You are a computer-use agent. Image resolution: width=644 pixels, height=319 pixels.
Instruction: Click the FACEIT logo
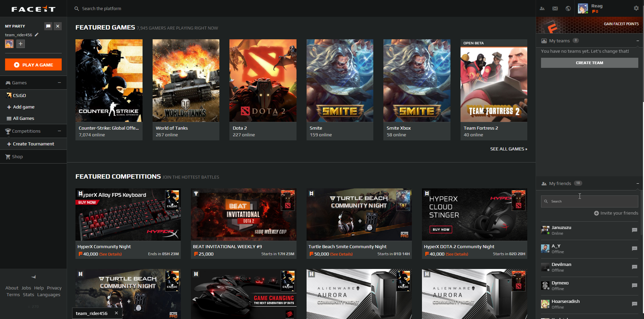33,9
